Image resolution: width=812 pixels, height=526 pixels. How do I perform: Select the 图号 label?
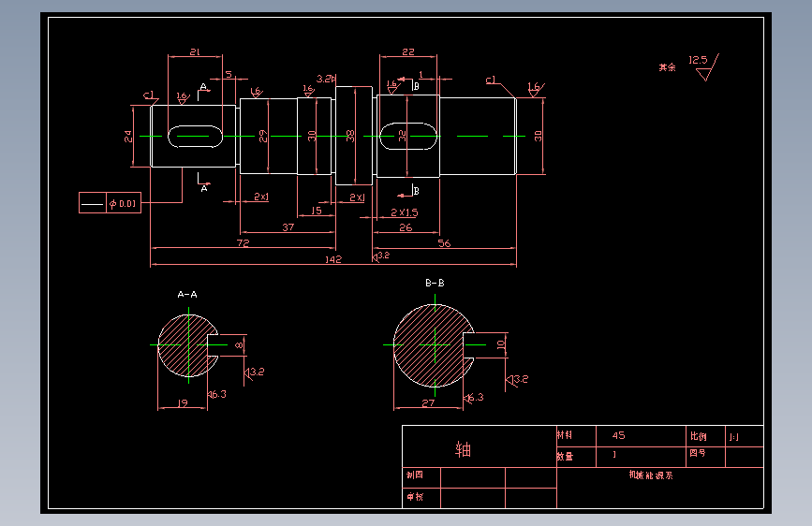click(697, 452)
